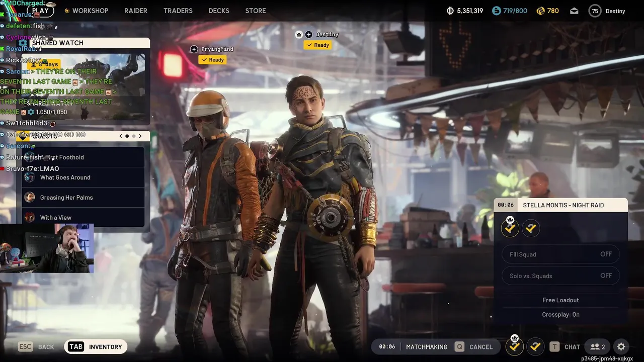This screenshot has width=644, height=362.
Task: Open the DECKS tab
Action: click(219, 11)
